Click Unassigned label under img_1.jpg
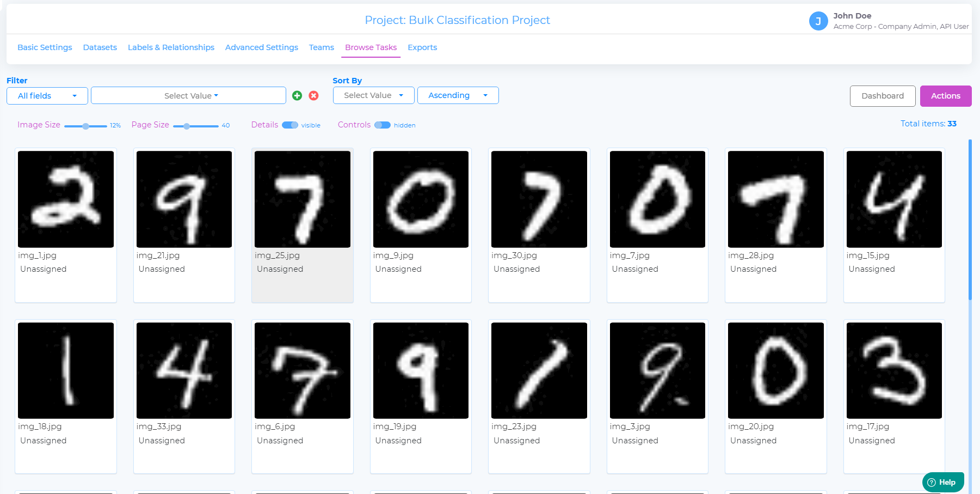The height and width of the screenshot is (494, 980). pyautogui.click(x=44, y=269)
